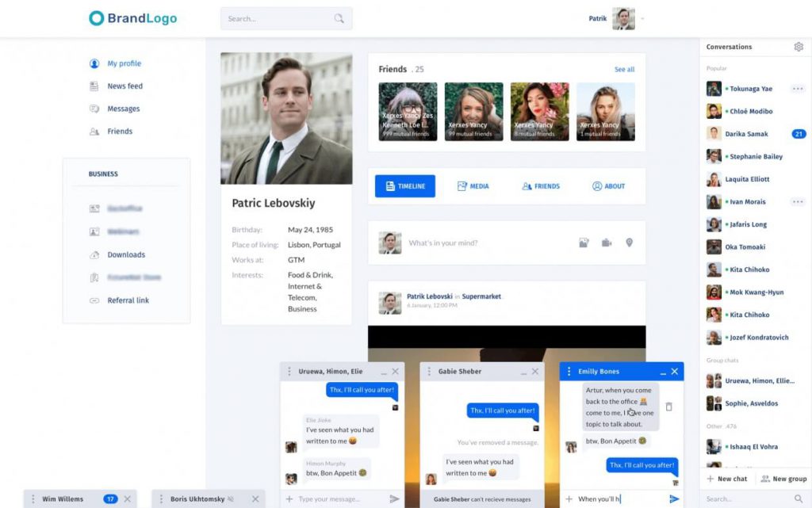Screen dimensions: 812x508
Task: Open the friend card with 99 mutual friends
Action: click(x=473, y=112)
